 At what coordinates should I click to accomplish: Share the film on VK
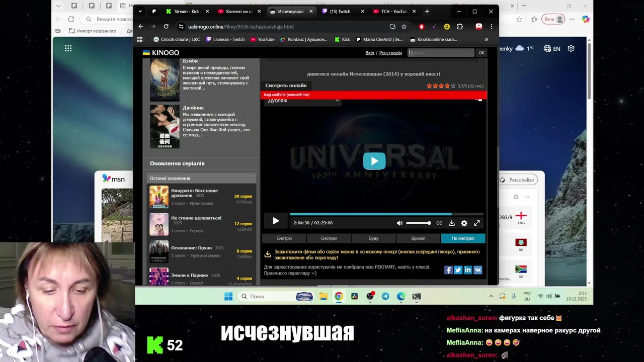[x=477, y=270]
